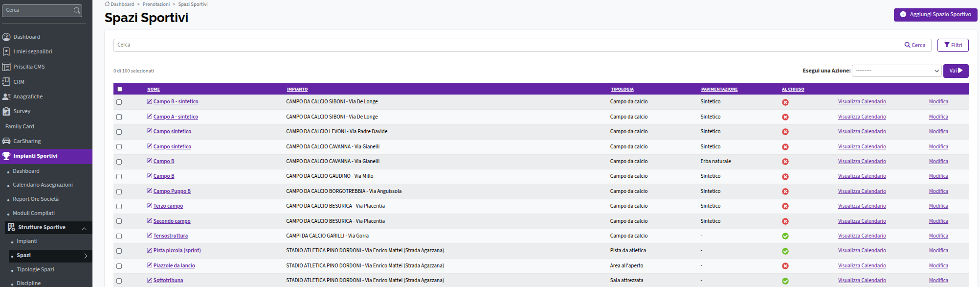Sort by Pavimentazione column header
The width and height of the screenshot is (980, 287).
719,89
